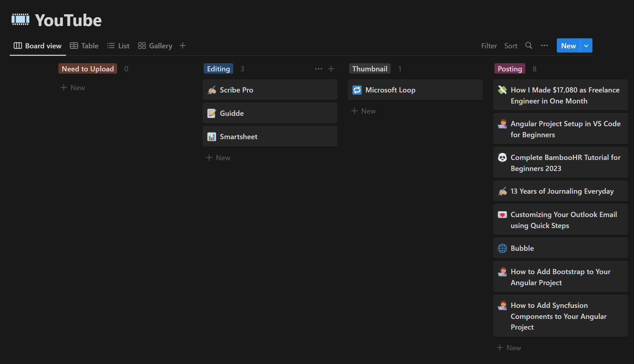Click the Smartsheet bar chart icon
Screen dimensions: 634x364
(x=212, y=137)
